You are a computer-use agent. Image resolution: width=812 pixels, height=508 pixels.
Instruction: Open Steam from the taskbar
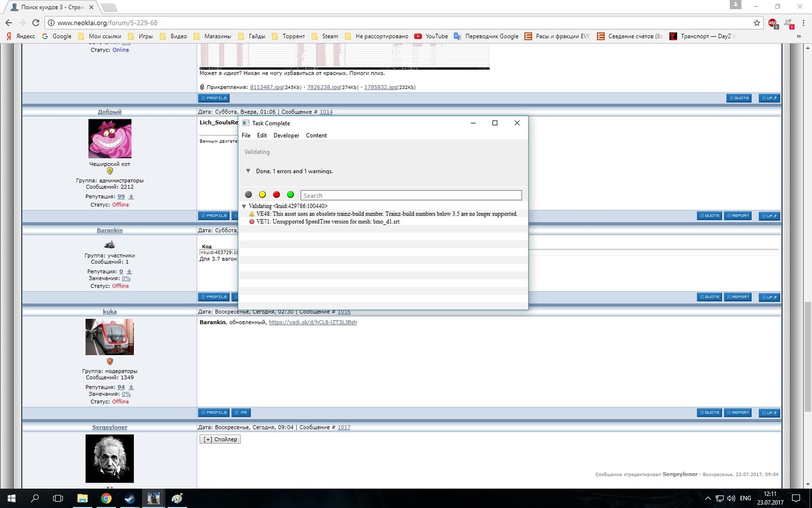(130, 498)
